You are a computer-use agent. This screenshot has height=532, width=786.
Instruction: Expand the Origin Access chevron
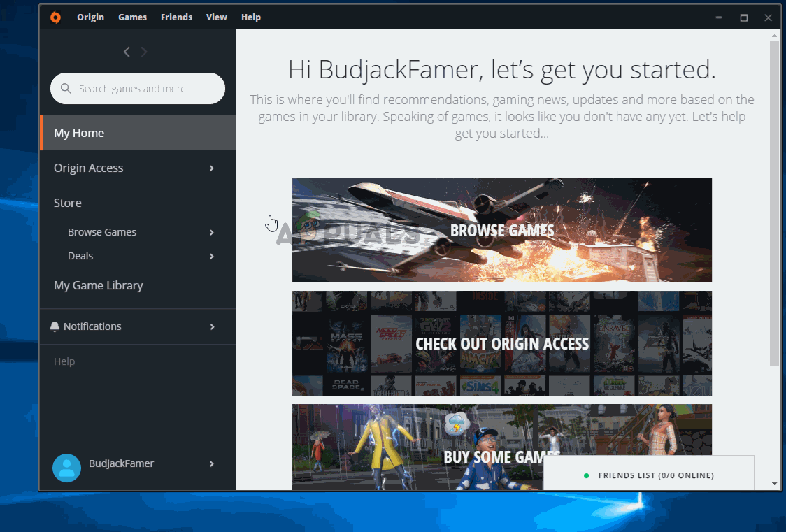click(212, 168)
